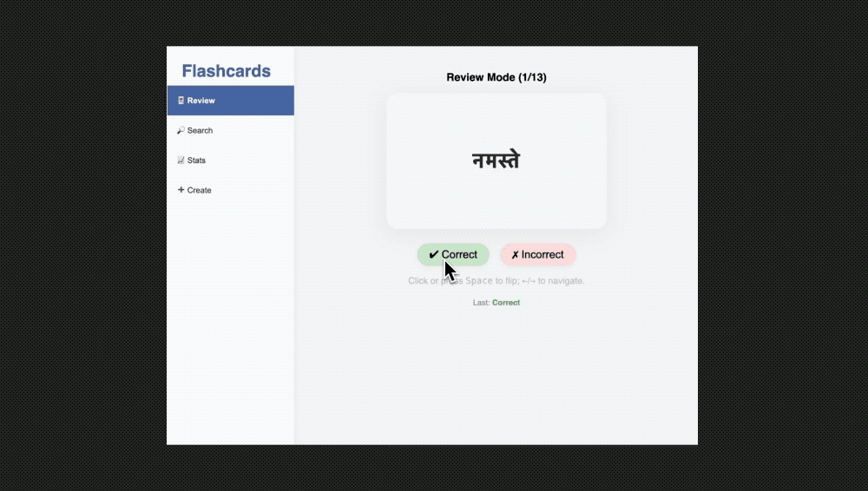The image size is (868, 491).
Task: Click the Stats chart icon
Action: (x=181, y=160)
